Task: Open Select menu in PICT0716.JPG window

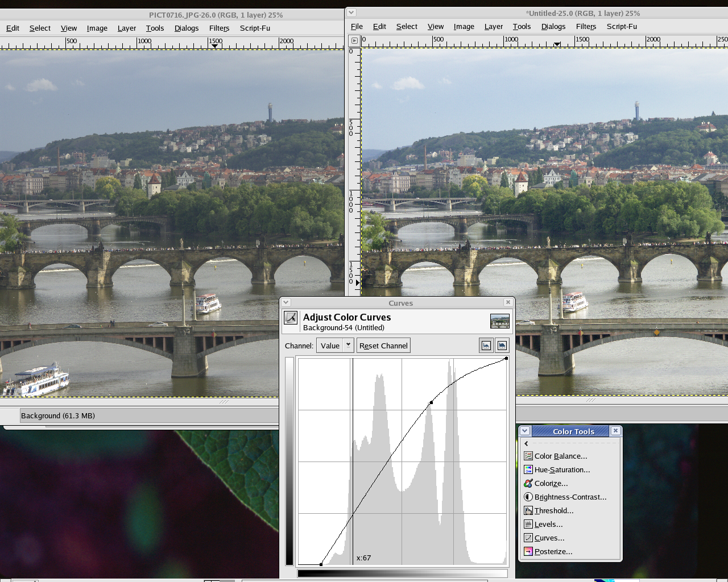Action: [x=40, y=28]
